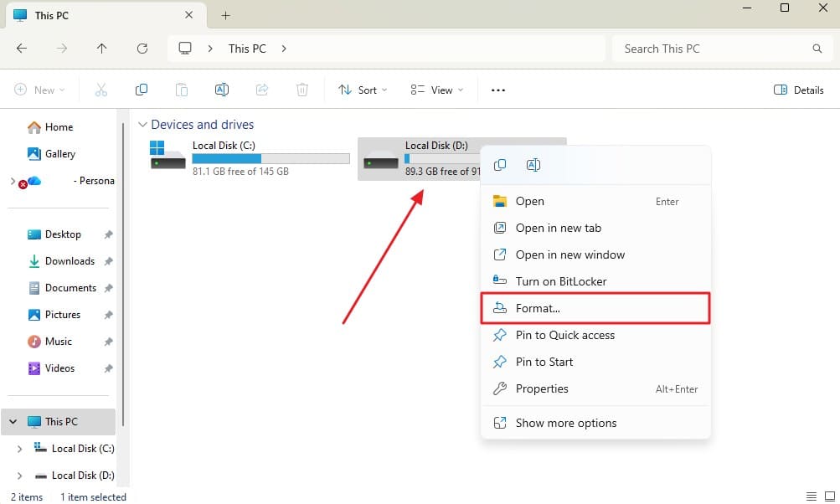Open Downloads in navigation pane
The image size is (840, 504).
click(x=70, y=261)
